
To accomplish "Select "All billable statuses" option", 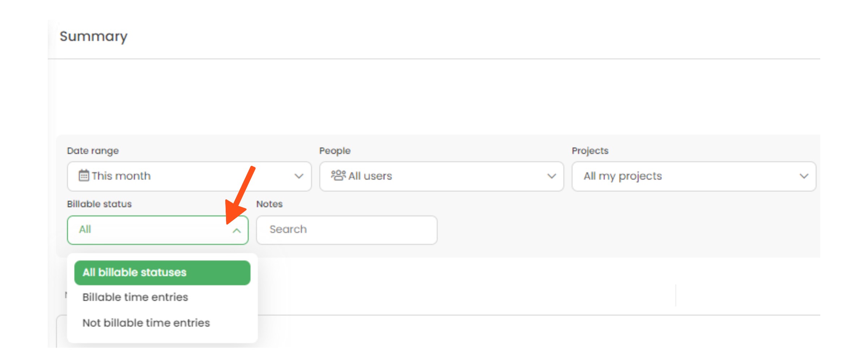I will click(162, 273).
